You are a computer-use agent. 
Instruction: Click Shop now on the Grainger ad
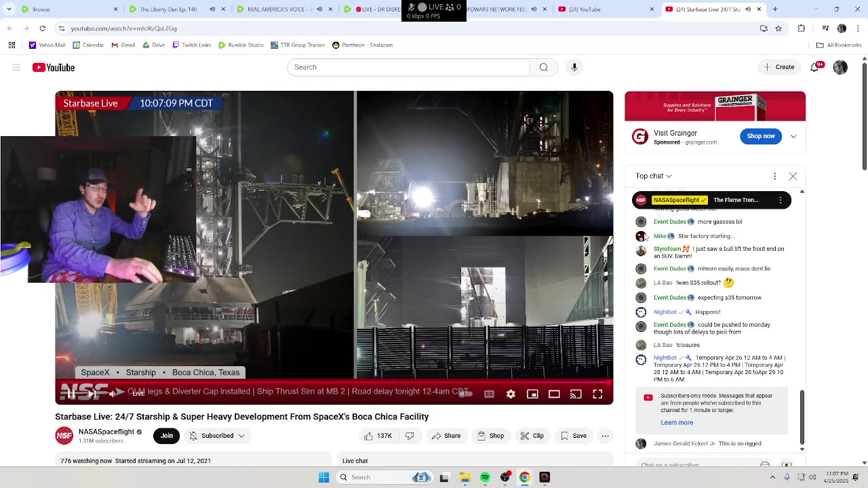pyautogui.click(x=760, y=136)
